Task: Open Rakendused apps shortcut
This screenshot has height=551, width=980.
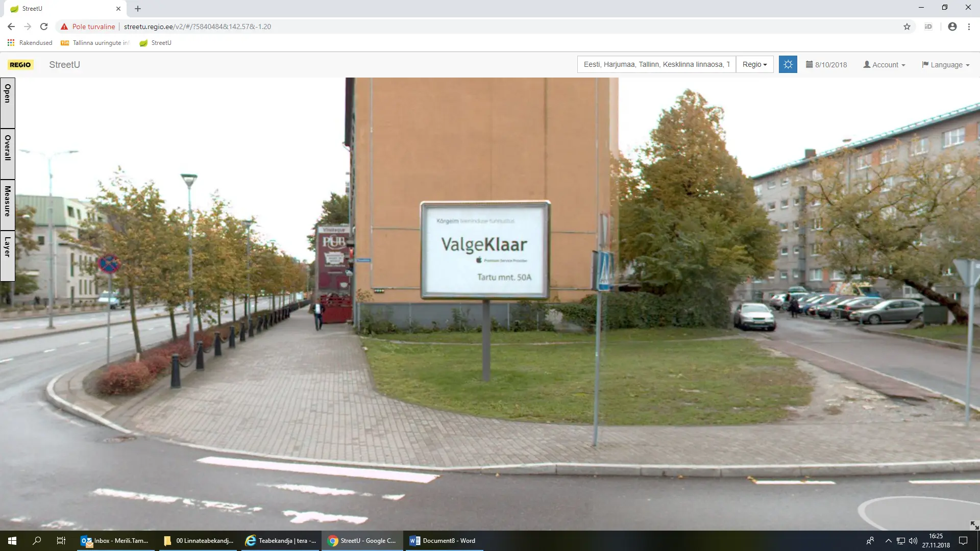Action: 30,43
